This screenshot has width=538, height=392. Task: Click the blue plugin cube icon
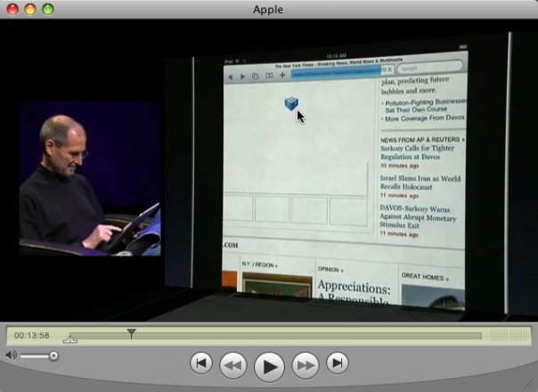tap(291, 103)
